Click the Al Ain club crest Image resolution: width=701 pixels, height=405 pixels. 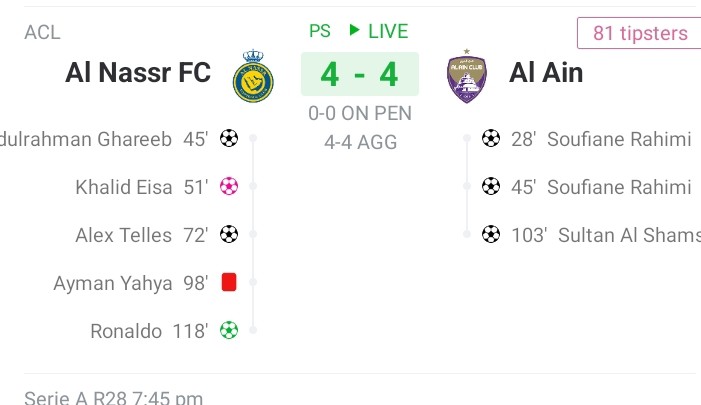[466, 75]
